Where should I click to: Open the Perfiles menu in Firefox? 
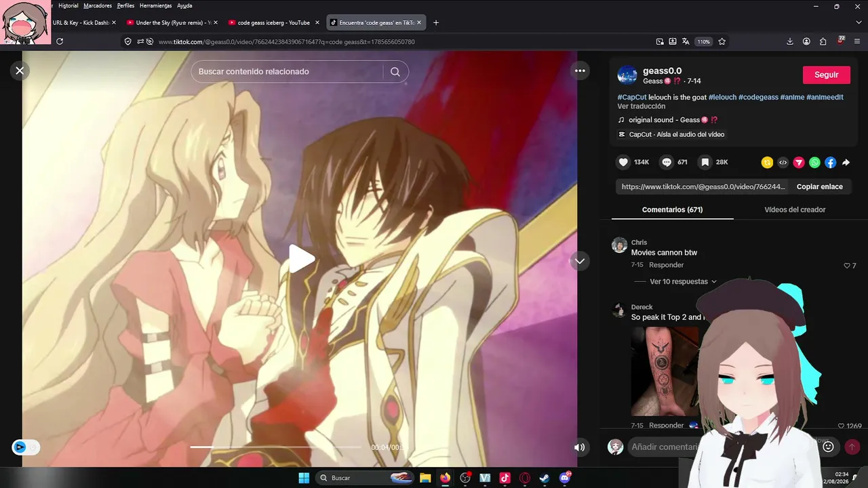click(x=125, y=5)
